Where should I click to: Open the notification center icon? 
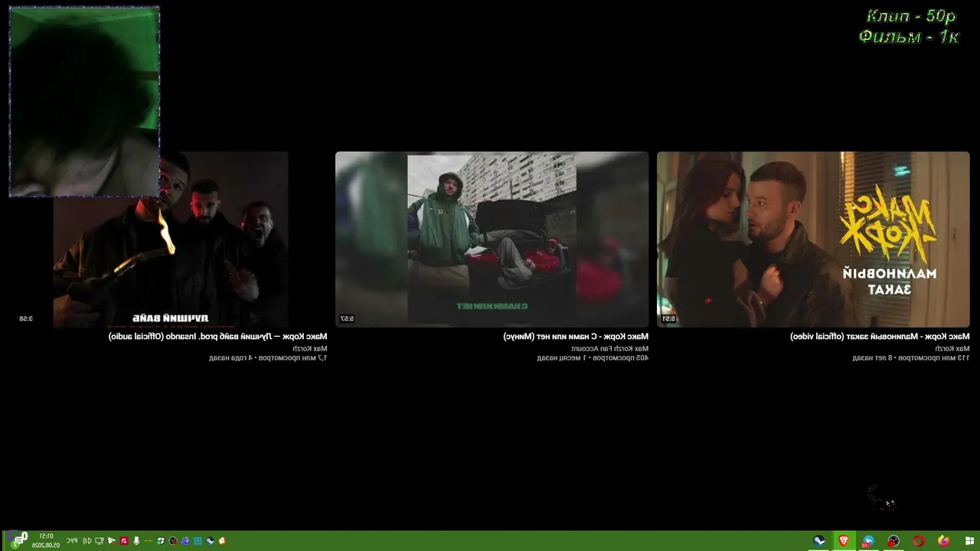tap(18, 541)
